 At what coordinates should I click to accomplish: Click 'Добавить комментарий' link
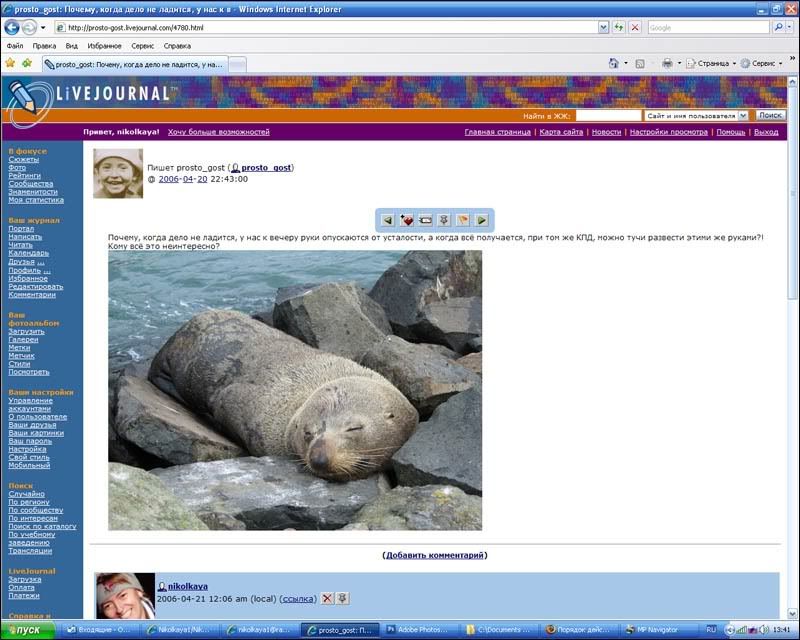pyautogui.click(x=435, y=555)
